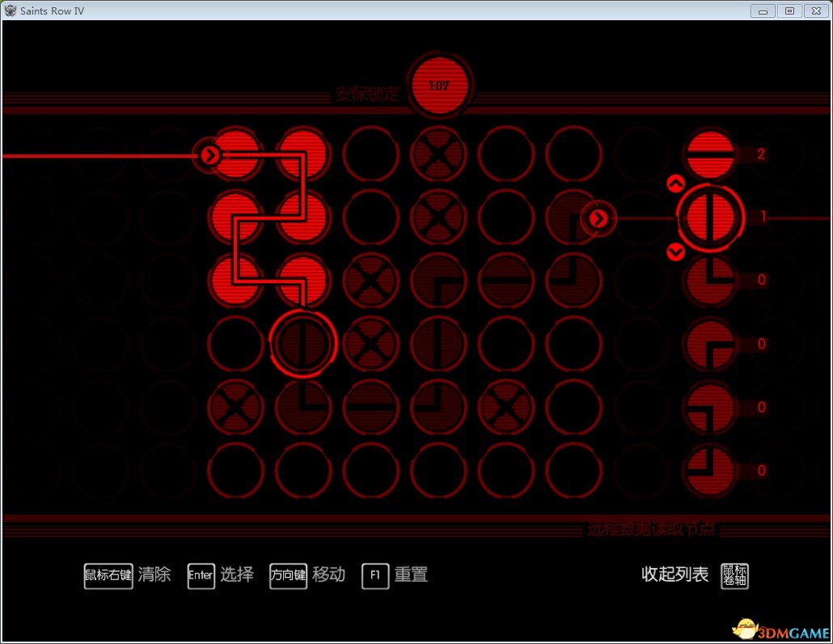Select the empty node in row 2, column 5
Image resolution: width=833 pixels, height=644 pixels.
click(x=506, y=218)
